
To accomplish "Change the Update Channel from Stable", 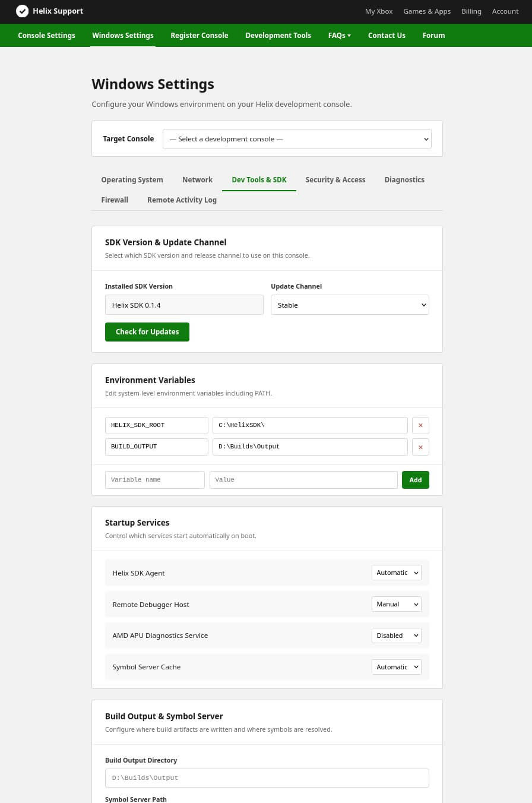I will click(x=350, y=305).
